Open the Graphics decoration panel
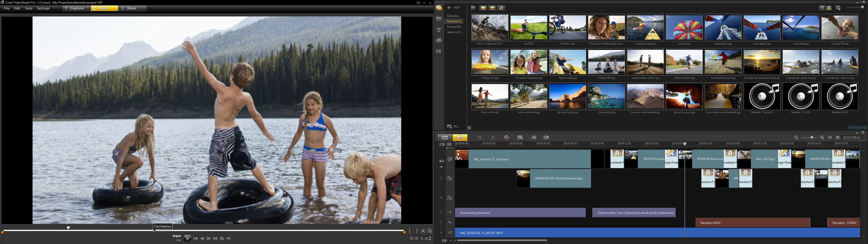 pyautogui.click(x=439, y=40)
